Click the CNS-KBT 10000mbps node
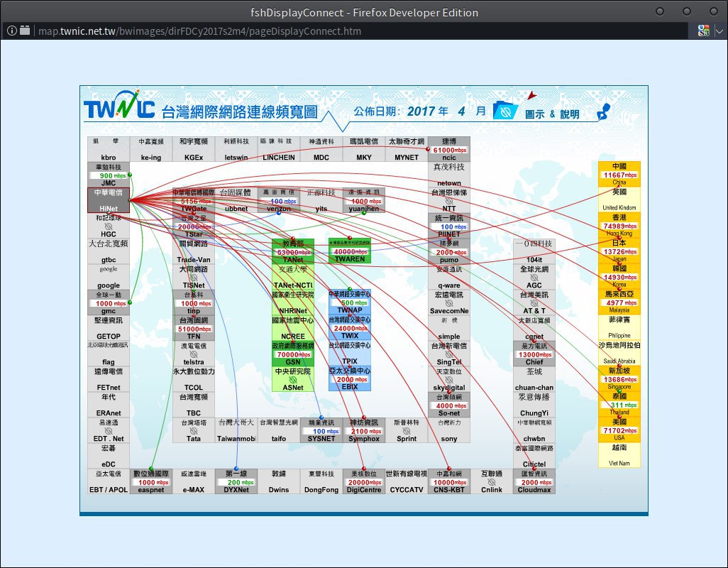 point(449,481)
